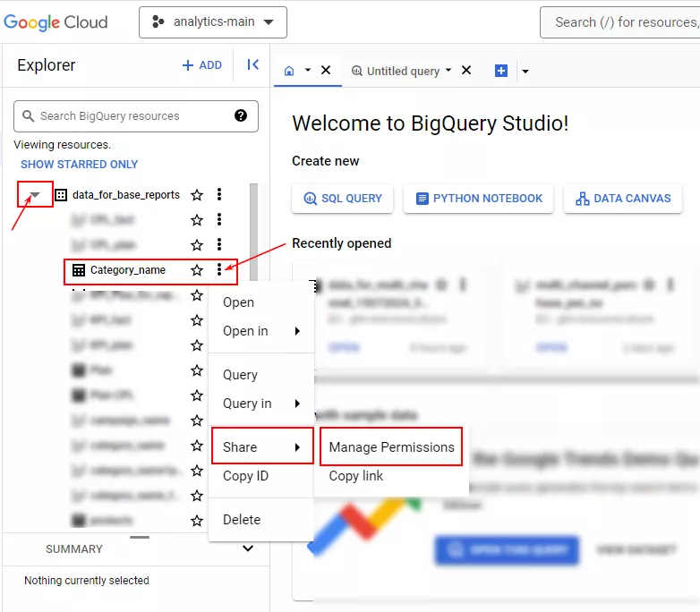
Task: Toggle SHOW STARRED ONLY filter
Action: (79, 165)
